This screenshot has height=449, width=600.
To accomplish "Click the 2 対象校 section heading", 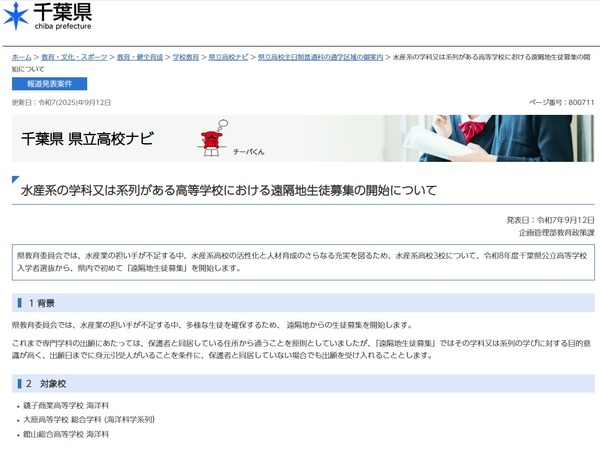I will [x=44, y=384].
